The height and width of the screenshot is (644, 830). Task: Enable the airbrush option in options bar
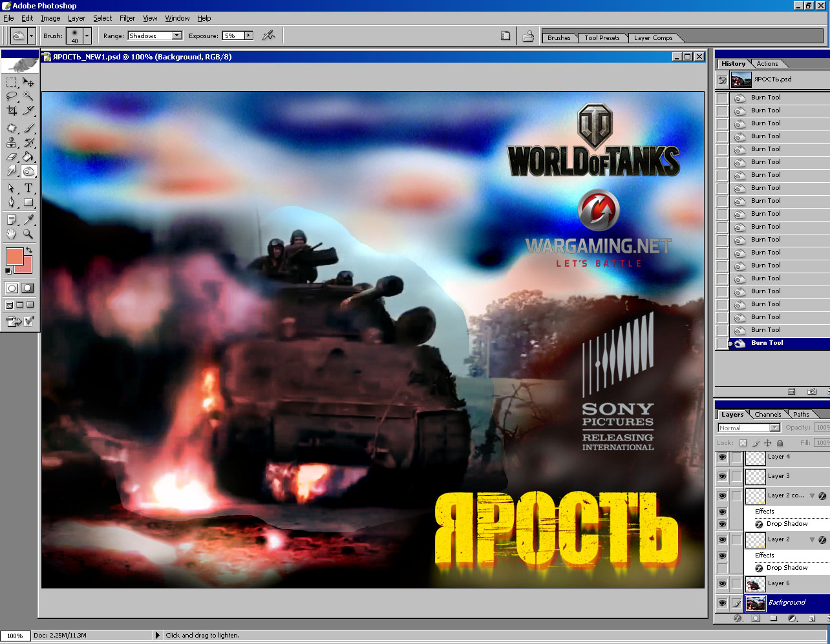coord(269,36)
